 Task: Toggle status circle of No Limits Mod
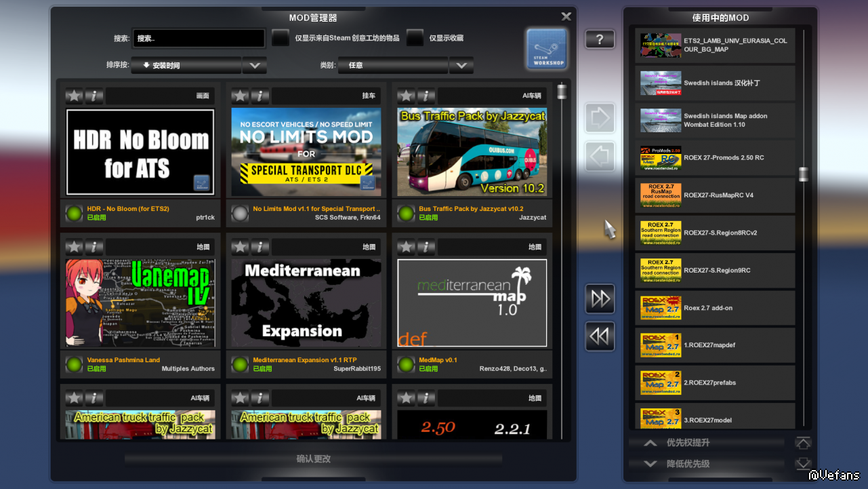[240, 214]
